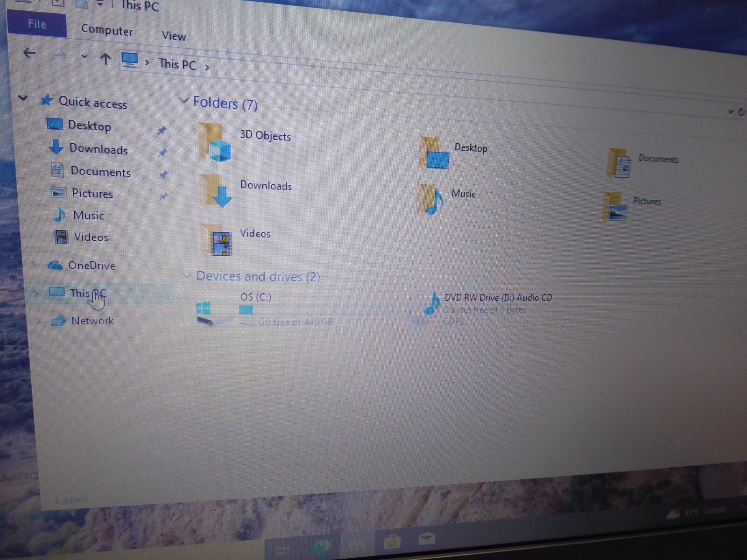Screen dimensions: 747x560
Task: Click the Videos sidebar filmstrip icon
Action: pos(61,237)
